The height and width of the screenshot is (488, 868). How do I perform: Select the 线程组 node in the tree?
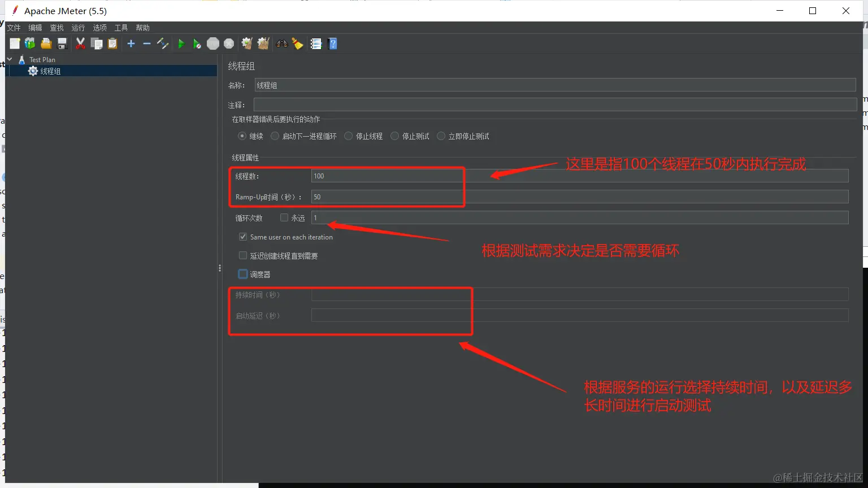(x=50, y=71)
